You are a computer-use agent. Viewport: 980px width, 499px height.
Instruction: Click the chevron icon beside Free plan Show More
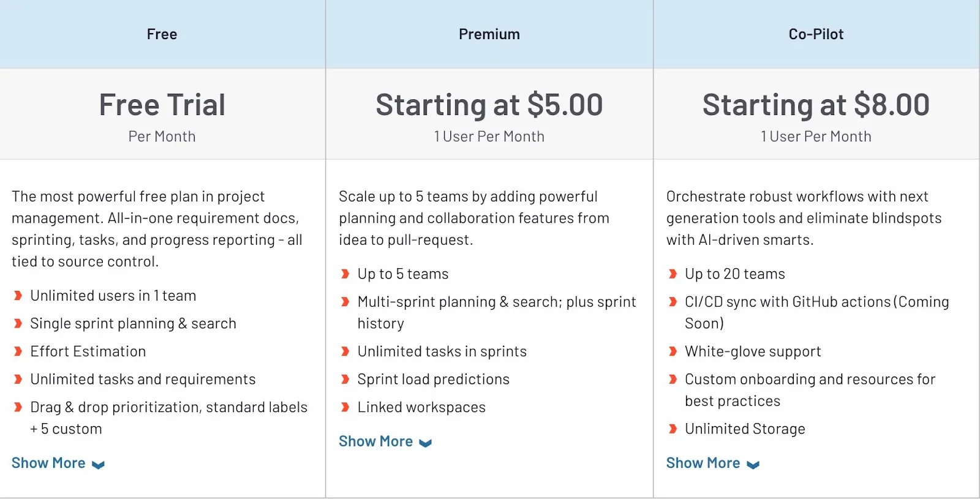(98, 465)
